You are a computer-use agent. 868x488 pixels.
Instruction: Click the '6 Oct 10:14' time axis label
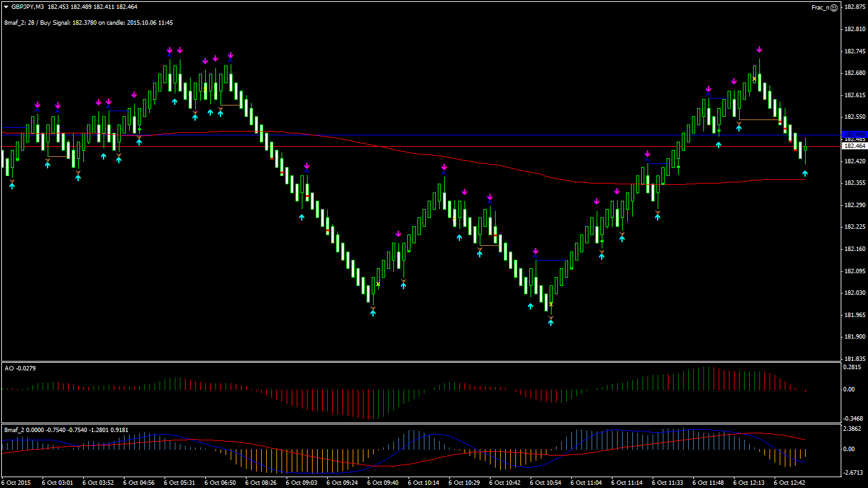pyautogui.click(x=424, y=483)
